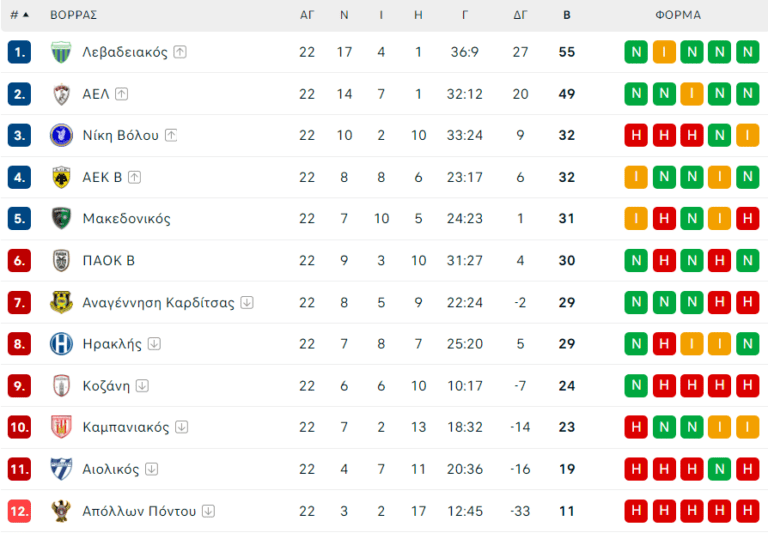The width and height of the screenshot is (768, 533).
Task: Click Λεβαδειακός's orange draw form badge
Action: coord(664,52)
